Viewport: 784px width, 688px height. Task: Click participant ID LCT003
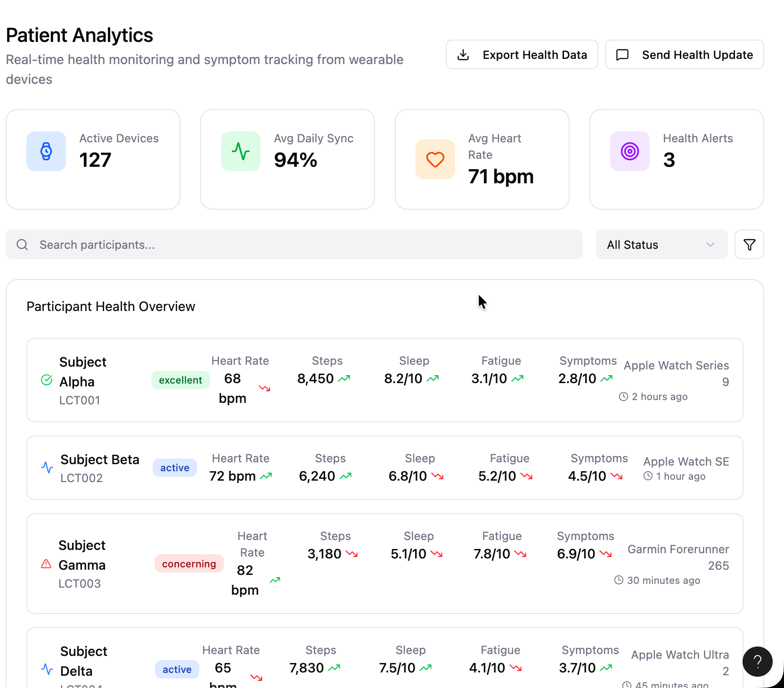click(80, 584)
